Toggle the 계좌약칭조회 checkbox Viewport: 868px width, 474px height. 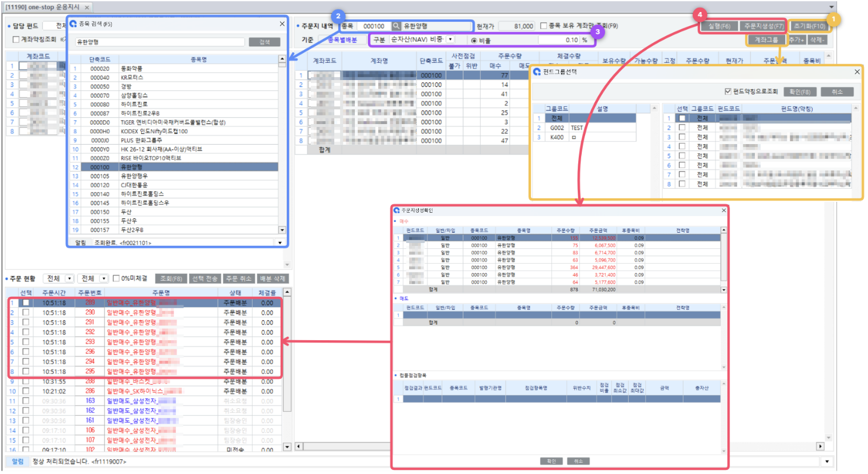point(16,39)
